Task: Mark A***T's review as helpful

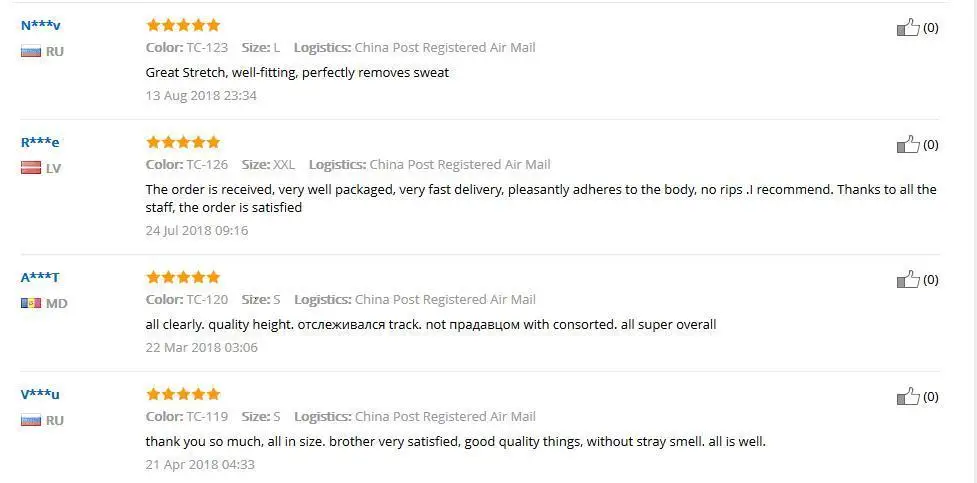Action: [908, 279]
